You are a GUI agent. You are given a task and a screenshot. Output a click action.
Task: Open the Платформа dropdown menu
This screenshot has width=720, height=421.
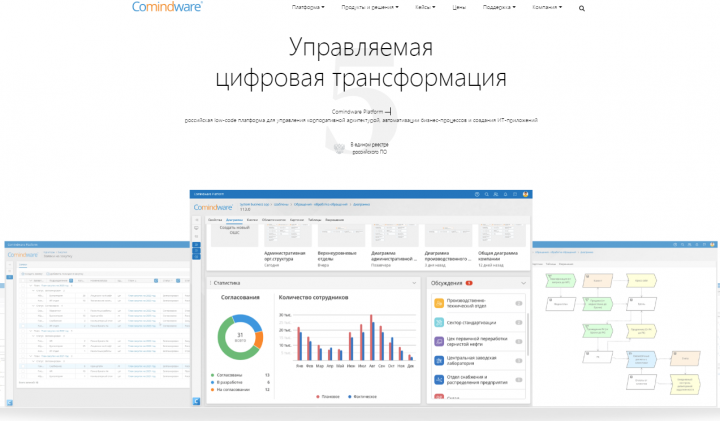308,7
